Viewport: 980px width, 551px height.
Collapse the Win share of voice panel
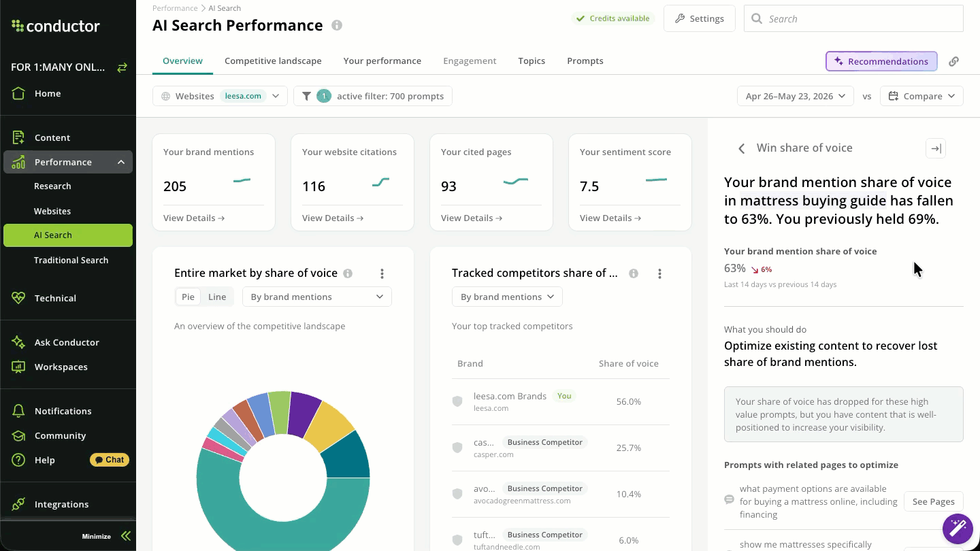coord(936,148)
